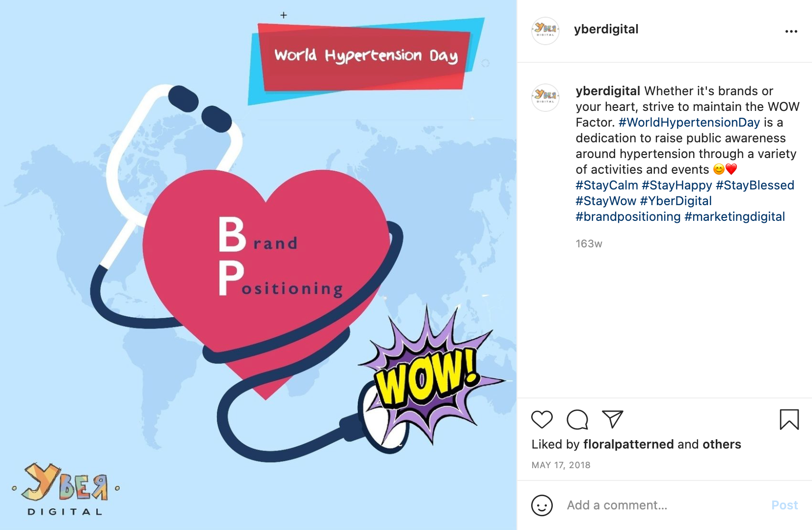Click the Post comment button
The height and width of the screenshot is (530, 812).
[785, 505]
